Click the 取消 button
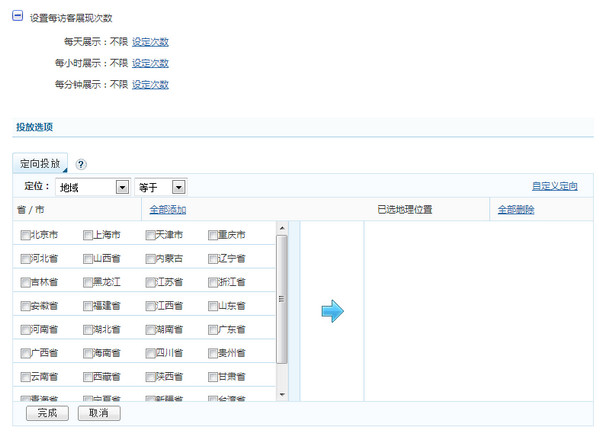The image size is (600, 434). click(99, 413)
